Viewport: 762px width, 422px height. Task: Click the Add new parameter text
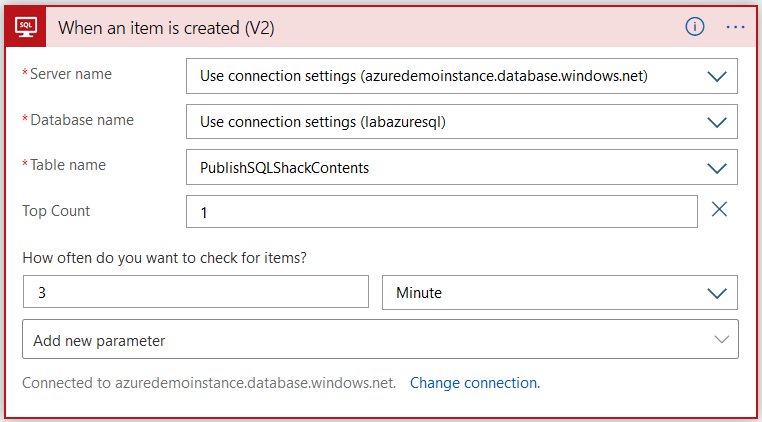click(100, 341)
